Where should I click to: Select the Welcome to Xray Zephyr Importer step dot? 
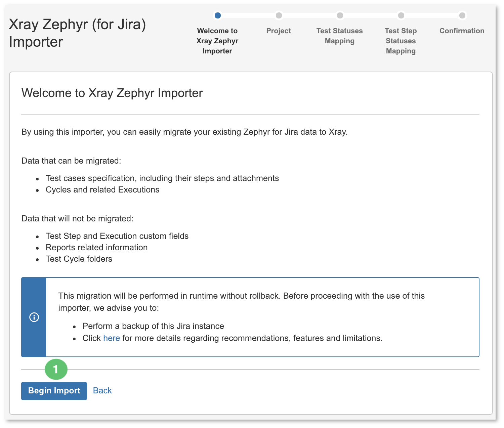[217, 15]
